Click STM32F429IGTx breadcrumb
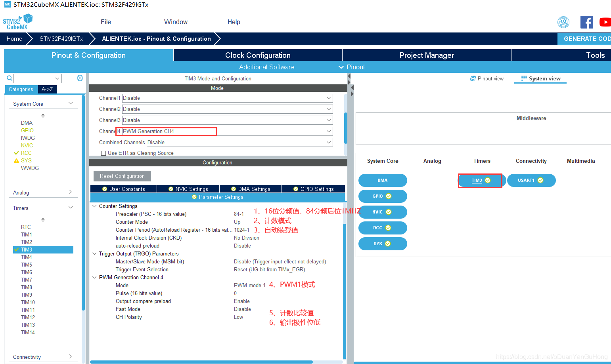The height and width of the screenshot is (364, 611). (61, 39)
